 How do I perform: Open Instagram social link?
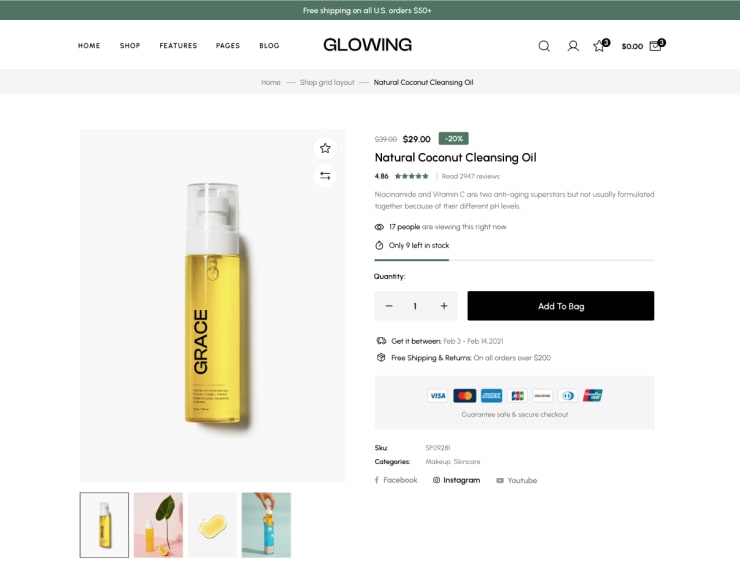click(457, 480)
